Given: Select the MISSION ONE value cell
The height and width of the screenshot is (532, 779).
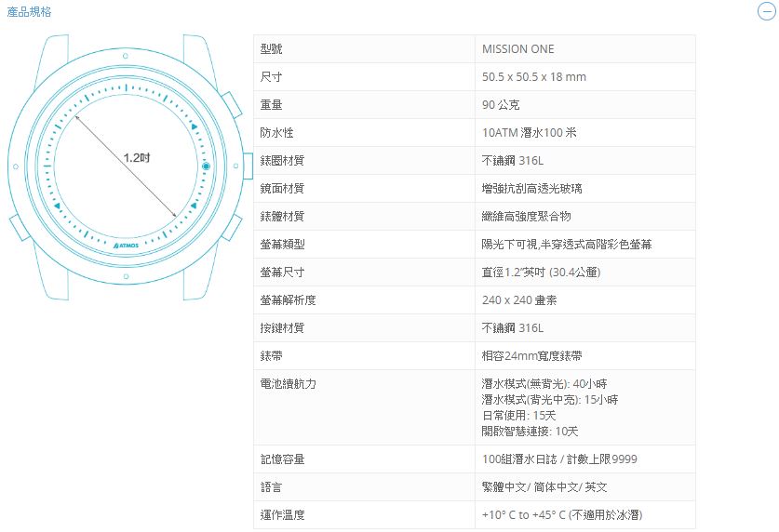Looking at the screenshot, I should click(585, 48).
